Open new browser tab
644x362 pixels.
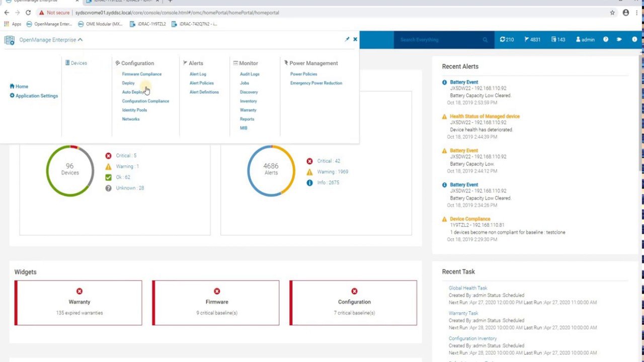(x=170, y=2)
